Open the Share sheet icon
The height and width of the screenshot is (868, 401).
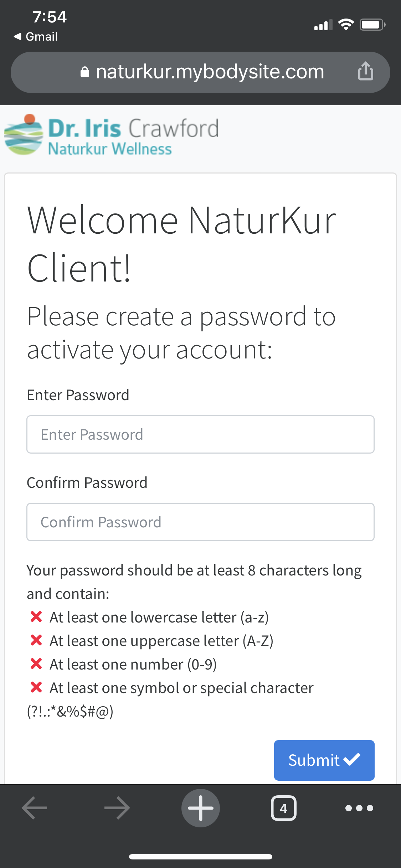(x=366, y=71)
